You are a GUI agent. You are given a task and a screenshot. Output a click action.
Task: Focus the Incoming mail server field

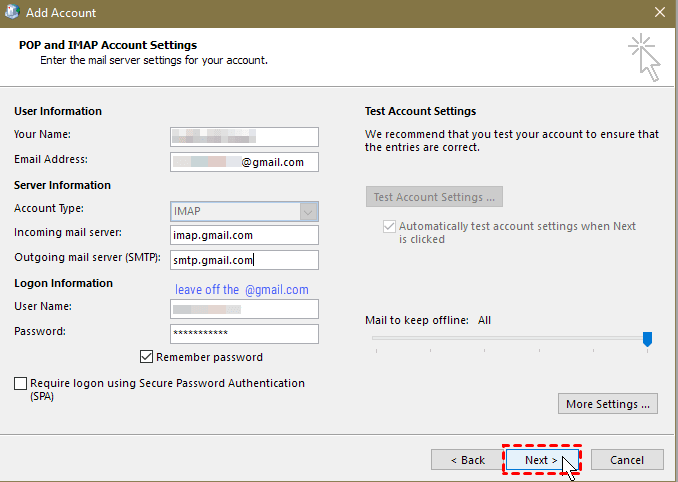(244, 235)
